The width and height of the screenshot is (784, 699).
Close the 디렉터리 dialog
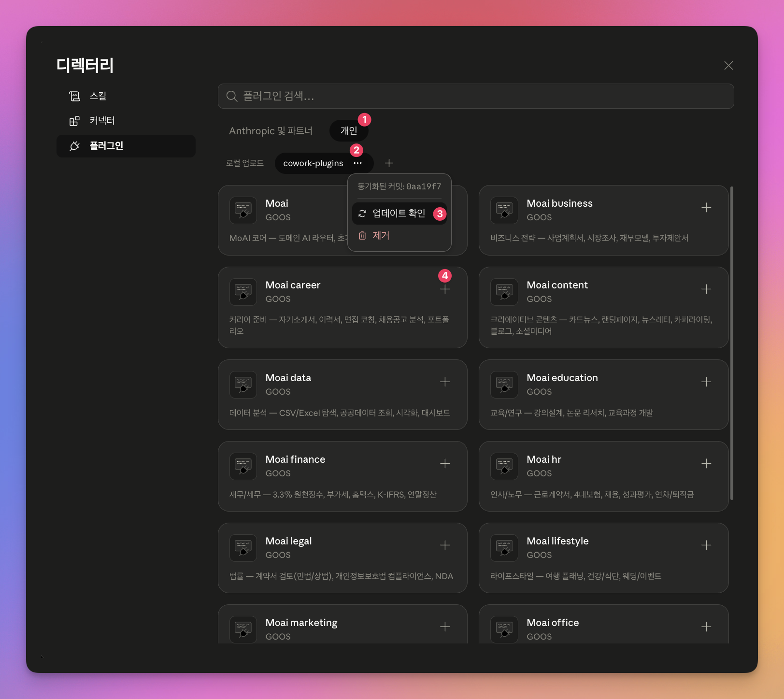[x=728, y=66]
